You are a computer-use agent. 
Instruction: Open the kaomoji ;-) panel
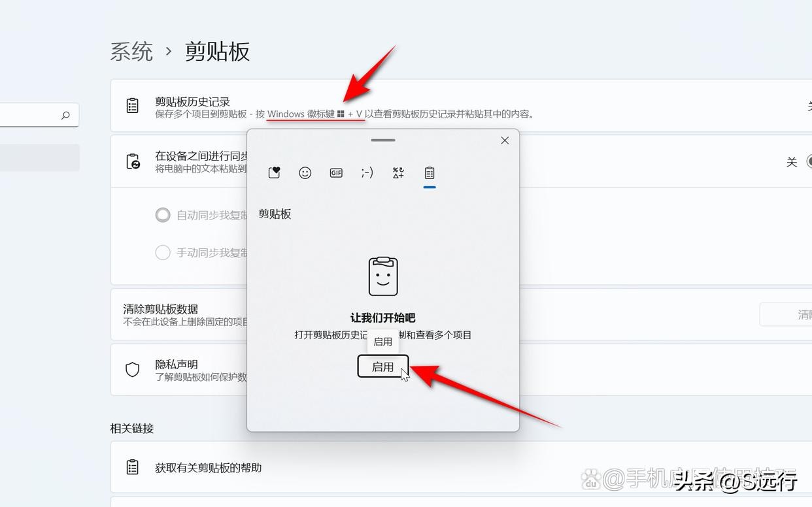pyautogui.click(x=367, y=172)
